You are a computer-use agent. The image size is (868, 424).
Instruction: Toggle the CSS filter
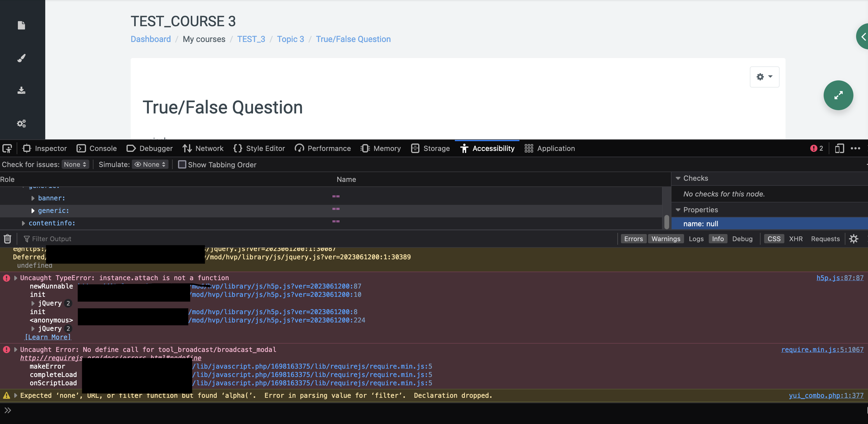point(774,238)
